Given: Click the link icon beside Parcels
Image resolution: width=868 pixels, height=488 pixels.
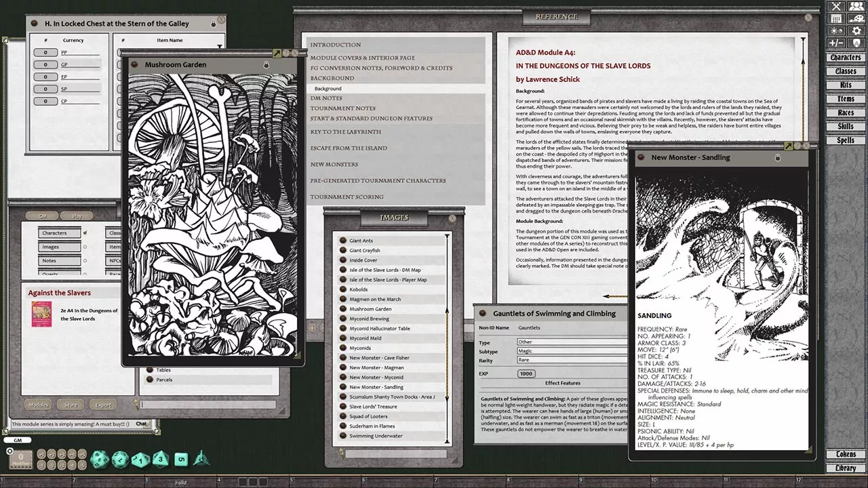Looking at the screenshot, I should coord(150,380).
